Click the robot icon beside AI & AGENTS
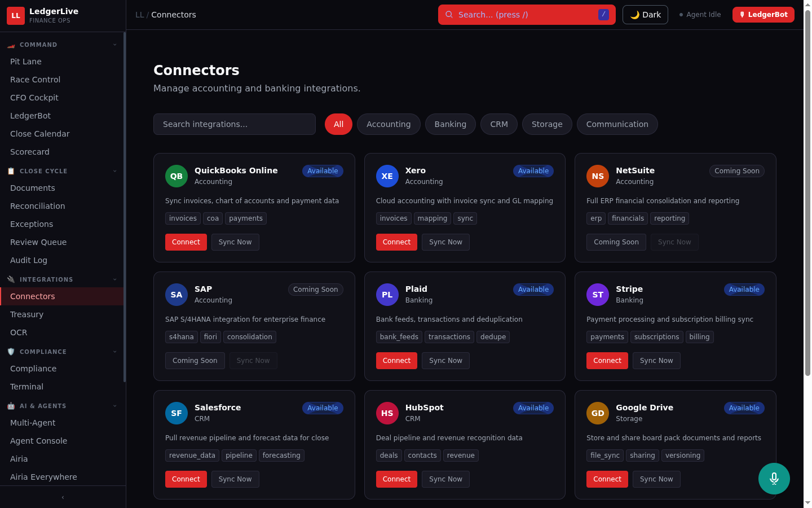Screen dimensions: 812x508 (11, 406)
